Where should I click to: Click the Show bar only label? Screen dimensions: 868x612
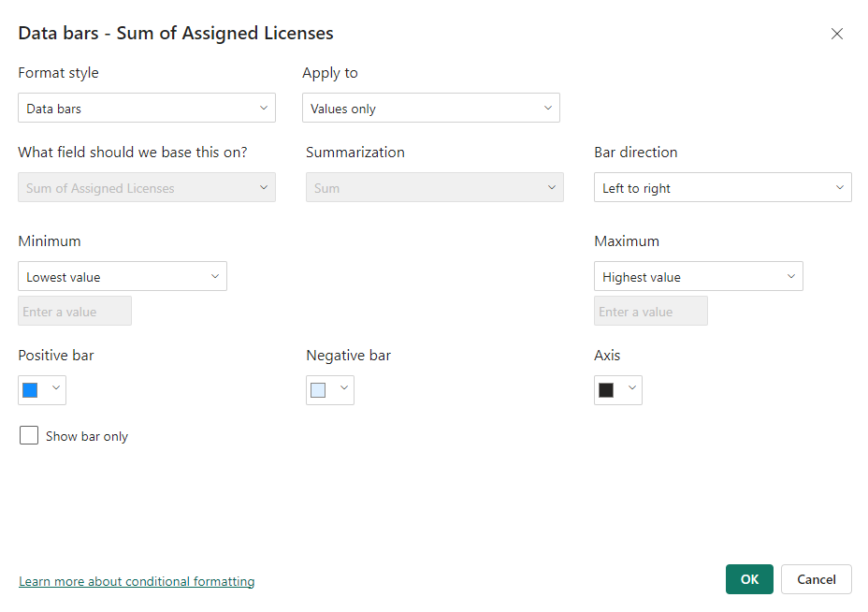87,436
